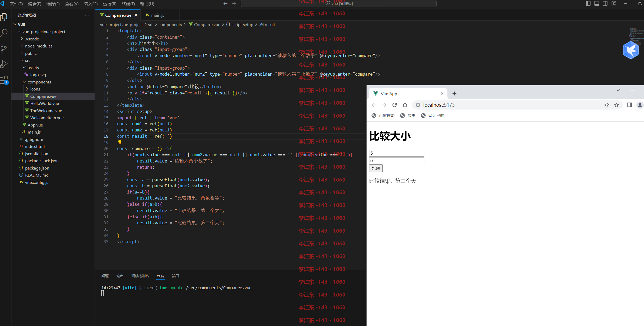The width and height of the screenshot is (644, 326).
Task: View site information icon in address bar
Action: coord(418,105)
